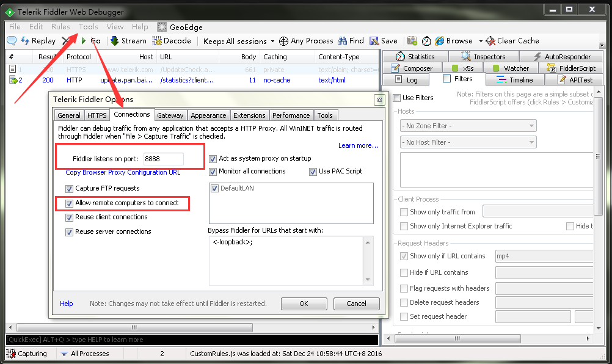Toggle Capture FTP requests checkbox
The width and height of the screenshot is (612, 364).
pos(69,188)
